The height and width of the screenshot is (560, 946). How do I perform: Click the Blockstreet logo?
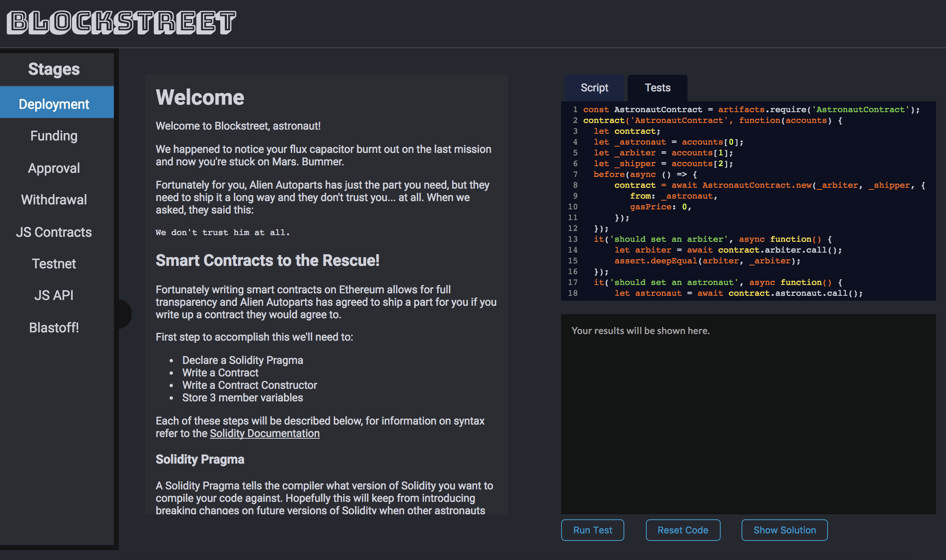[121, 22]
